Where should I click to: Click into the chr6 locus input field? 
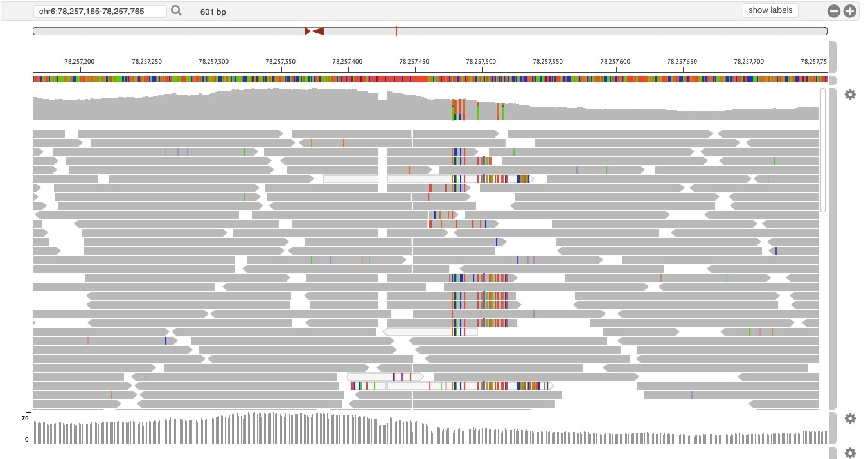(x=100, y=12)
